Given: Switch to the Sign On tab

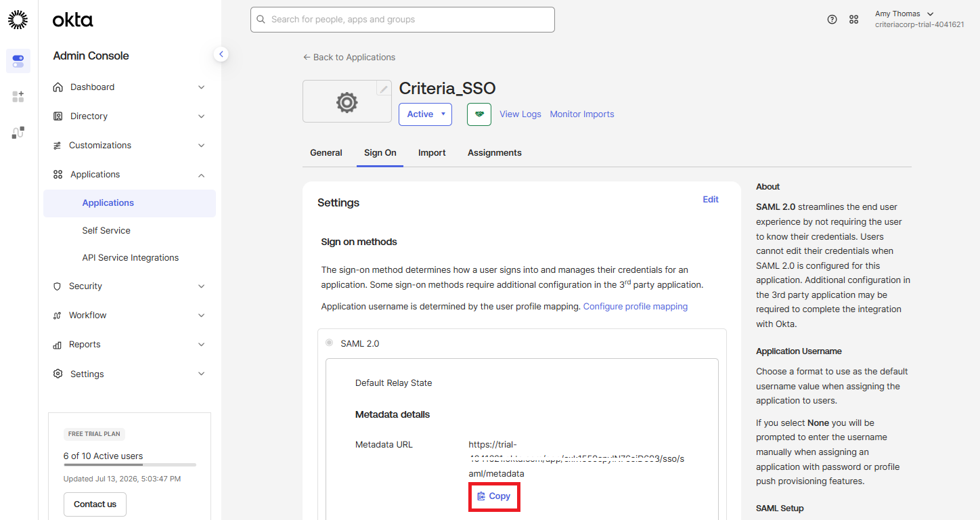Looking at the screenshot, I should 380,153.
